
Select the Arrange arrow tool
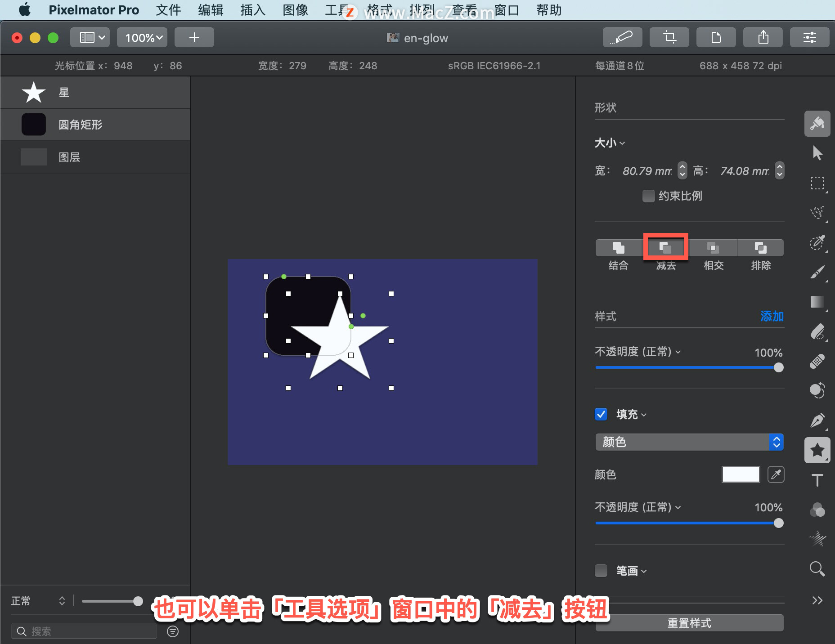pyautogui.click(x=817, y=153)
